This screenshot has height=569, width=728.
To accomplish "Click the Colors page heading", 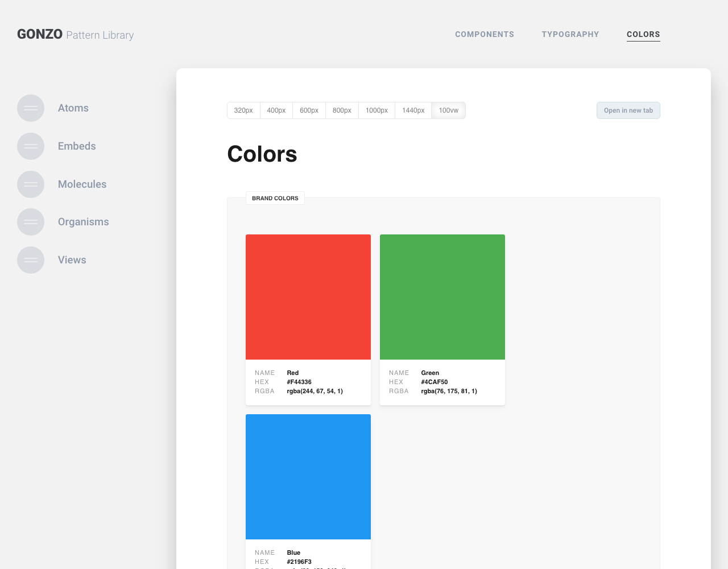I will [x=262, y=154].
